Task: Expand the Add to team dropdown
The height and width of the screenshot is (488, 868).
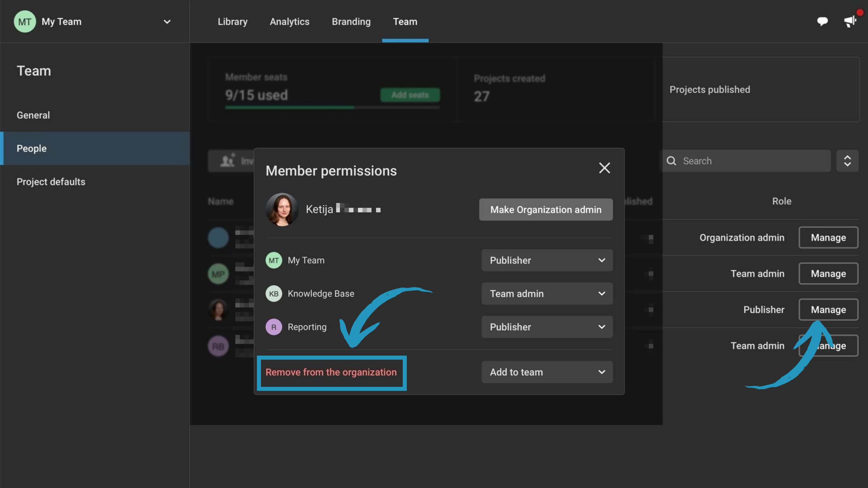Action: point(547,372)
